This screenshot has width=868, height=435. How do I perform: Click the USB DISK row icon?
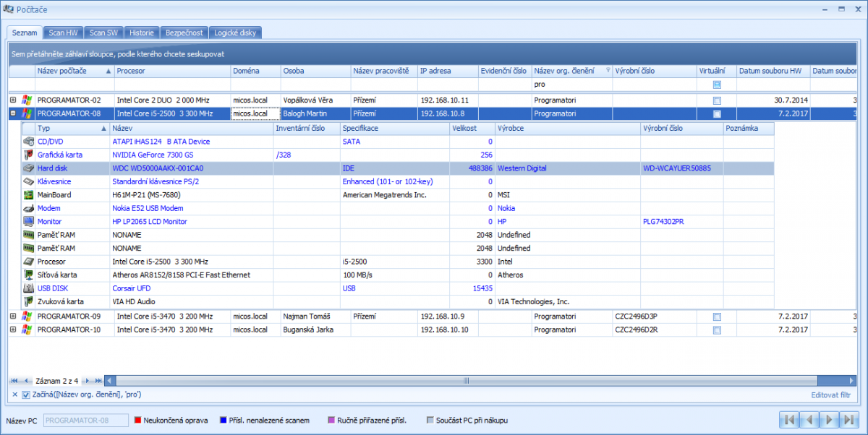click(x=28, y=288)
